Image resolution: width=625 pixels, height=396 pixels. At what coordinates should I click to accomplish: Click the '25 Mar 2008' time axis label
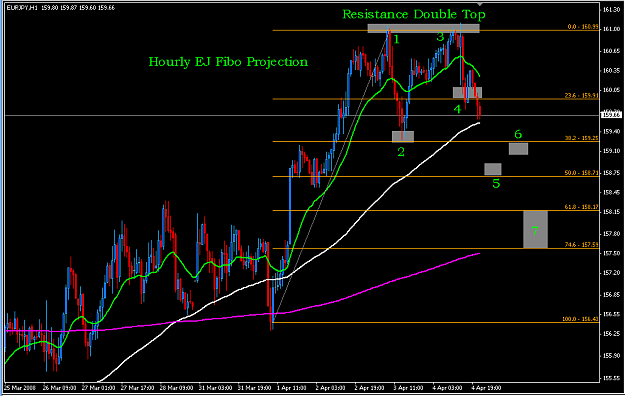(x=20, y=388)
